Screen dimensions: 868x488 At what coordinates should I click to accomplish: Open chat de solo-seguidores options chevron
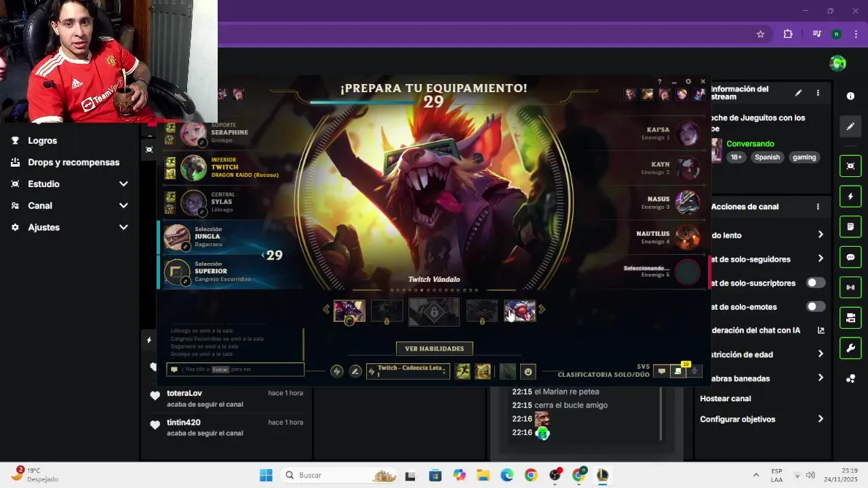pyautogui.click(x=821, y=258)
